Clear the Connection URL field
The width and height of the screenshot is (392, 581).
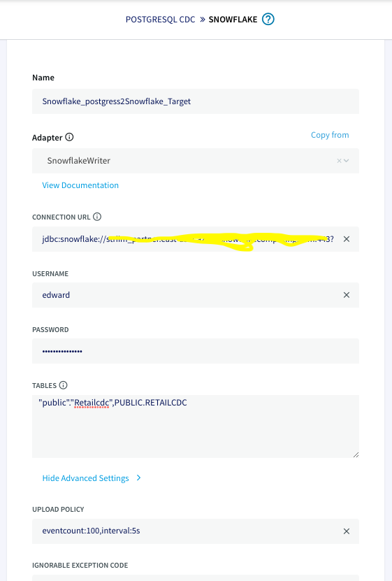coord(347,239)
